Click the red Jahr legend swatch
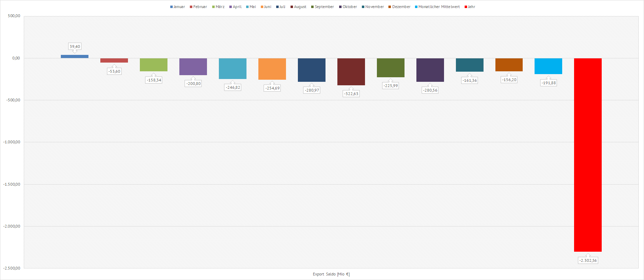This screenshot has height=280, width=644. [466, 7]
